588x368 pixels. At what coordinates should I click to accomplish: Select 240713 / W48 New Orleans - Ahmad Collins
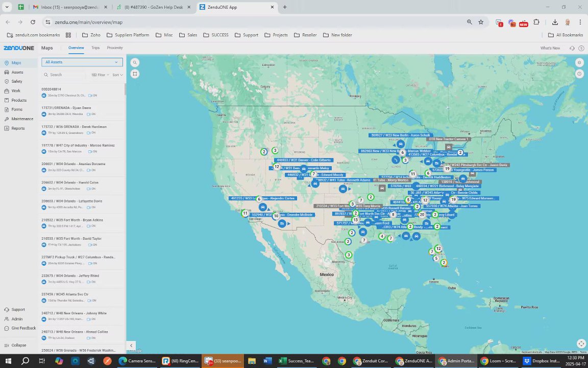tap(81, 335)
